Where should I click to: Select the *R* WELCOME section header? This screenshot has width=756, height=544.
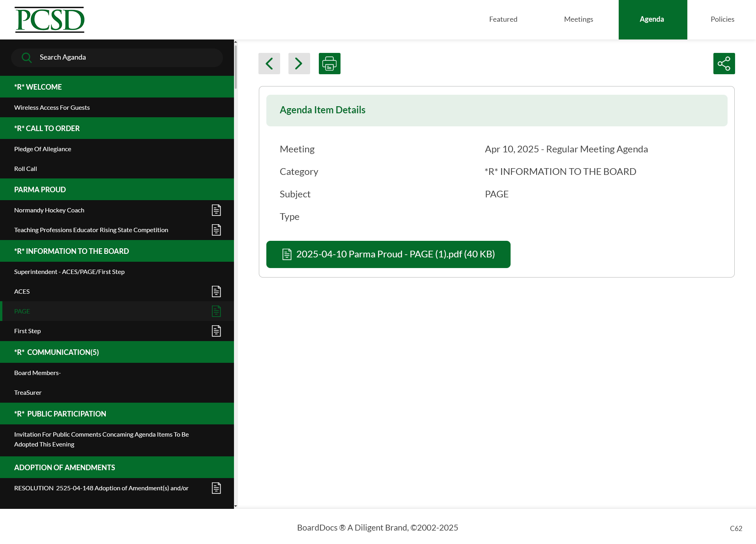click(117, 87)
